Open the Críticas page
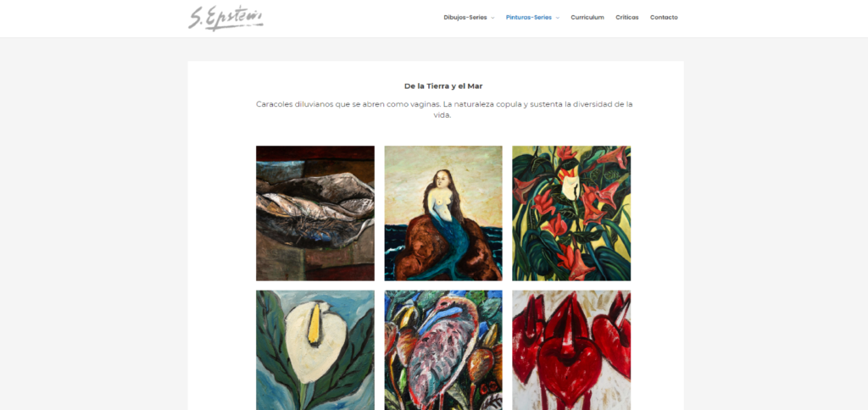 (x=627, y=17)
